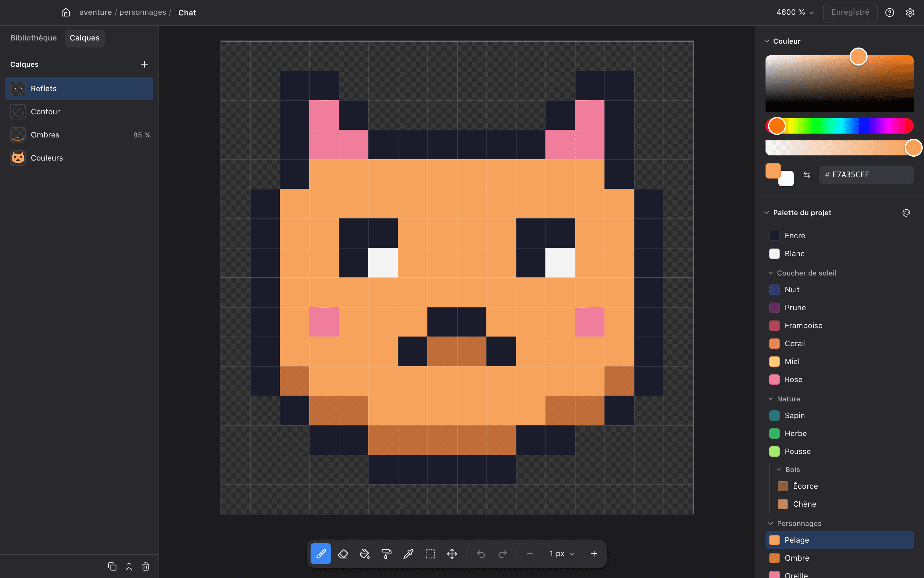Collapse the Palette du projet section
The width and height of the screenshot is (924, 578).
(767, 213)
